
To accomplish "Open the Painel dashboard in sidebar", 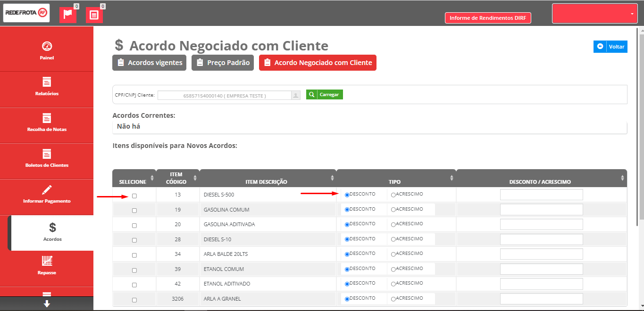I will [47, 51].
